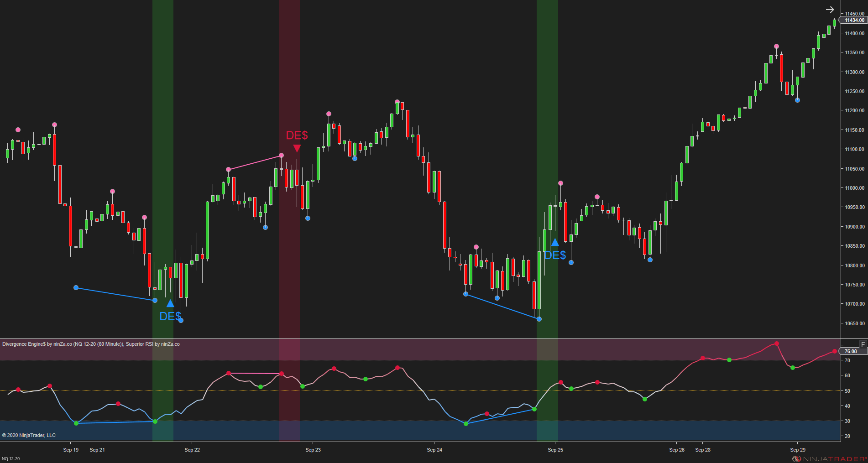This screenshot has width=868, height=463.
Task: Toggle the F indicator panel button
Action: click(x=863, y=344)
